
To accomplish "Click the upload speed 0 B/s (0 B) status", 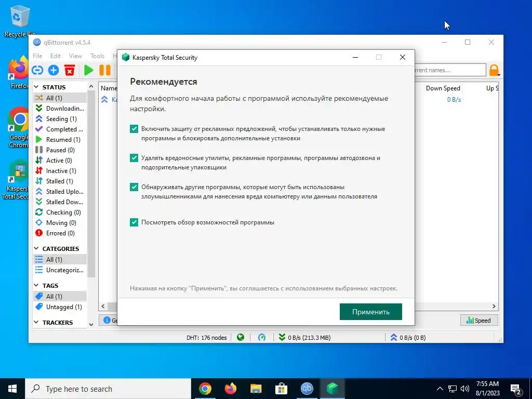I will pos(408,338).
